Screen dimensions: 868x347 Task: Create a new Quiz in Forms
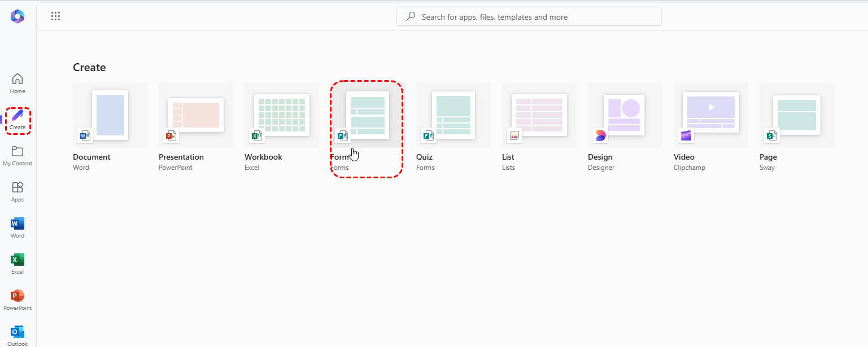(x=453, y=115)
